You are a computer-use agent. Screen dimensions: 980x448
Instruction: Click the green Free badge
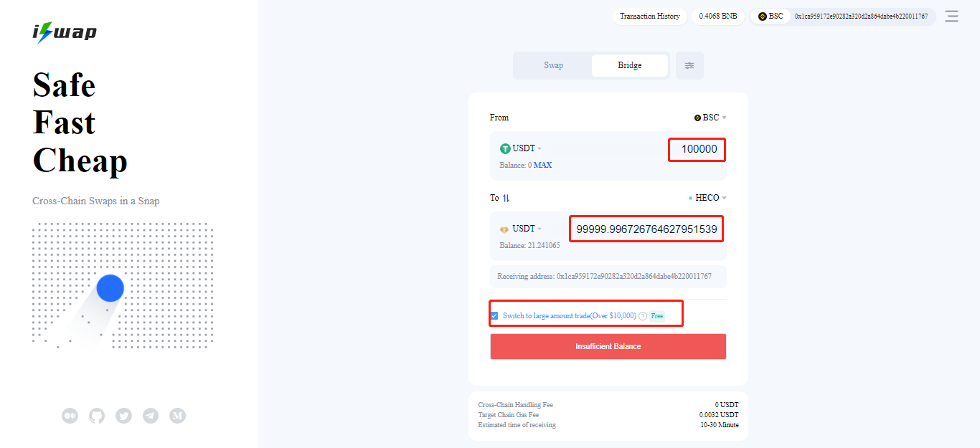[657, 316]
